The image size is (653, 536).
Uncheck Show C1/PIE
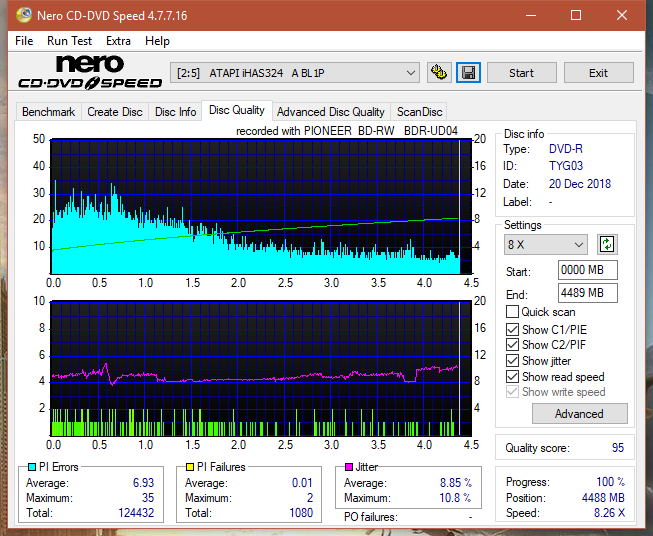[512, 329]
